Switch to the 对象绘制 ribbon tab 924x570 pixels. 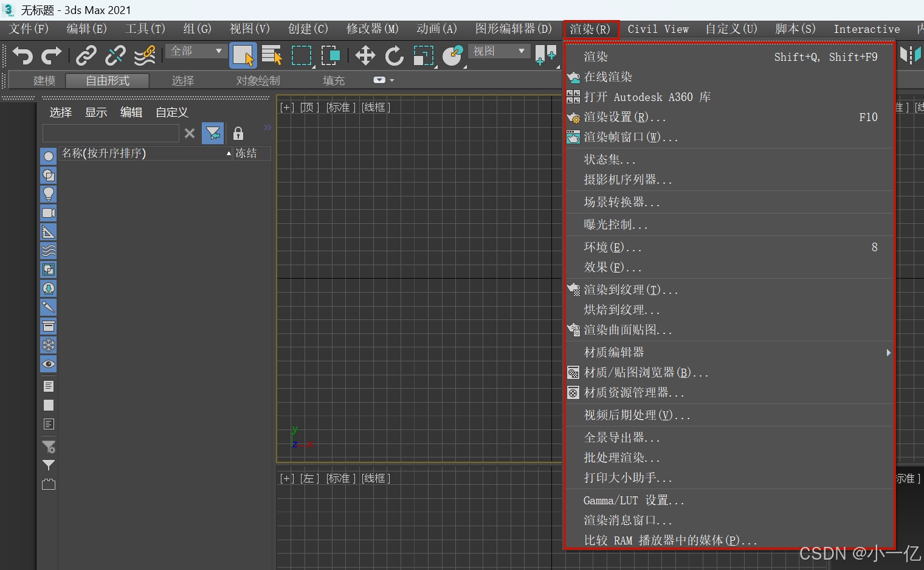[258, 80]
